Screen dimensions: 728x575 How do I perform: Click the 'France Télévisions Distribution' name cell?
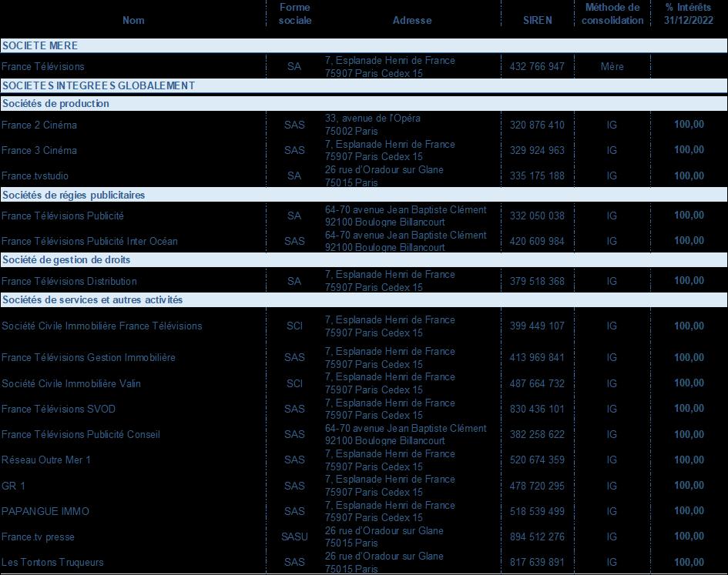pos(69,282)
